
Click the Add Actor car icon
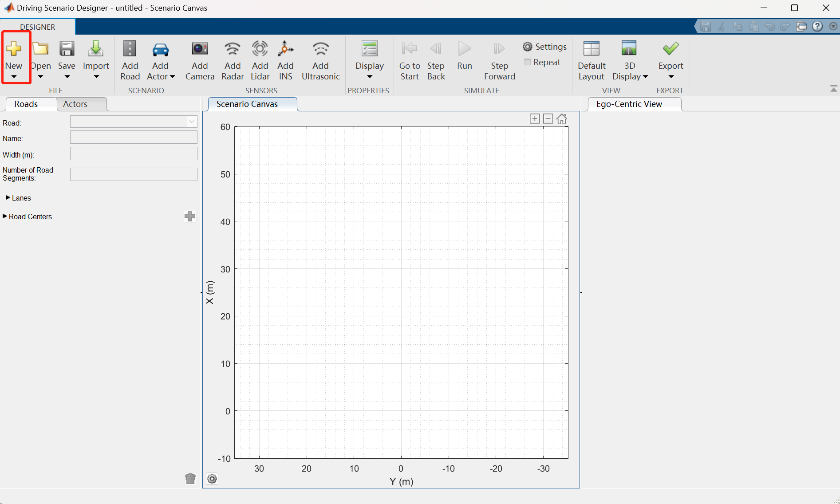[160, 49]
